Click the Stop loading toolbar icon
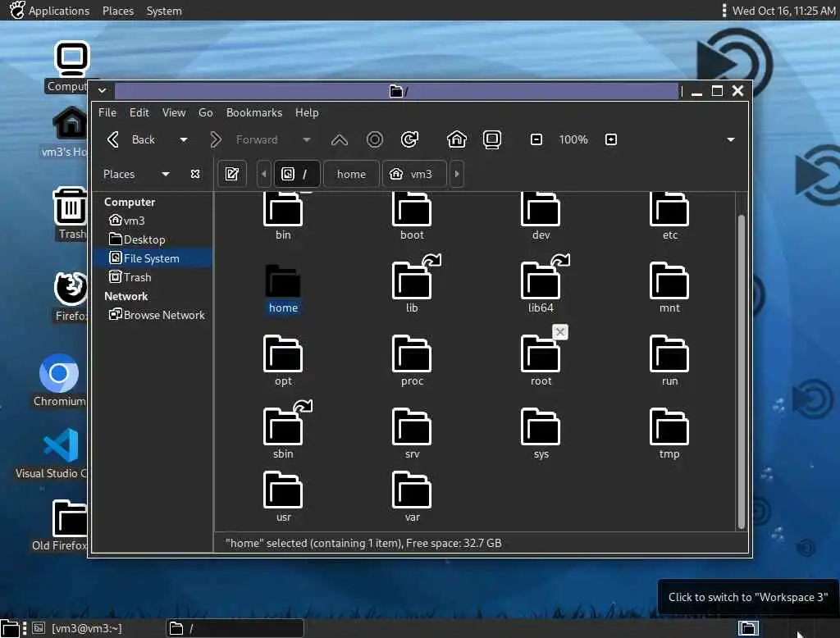This screenshot has height=638, width=840. click(375, 139)
